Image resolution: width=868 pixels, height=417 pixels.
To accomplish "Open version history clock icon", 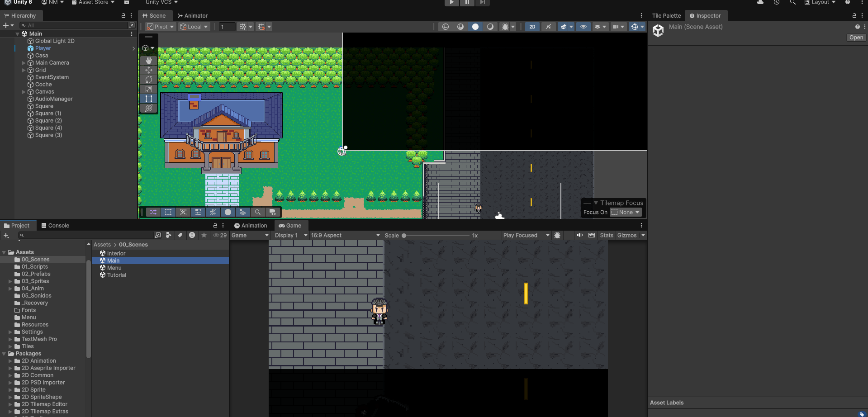I will [777, 2].
